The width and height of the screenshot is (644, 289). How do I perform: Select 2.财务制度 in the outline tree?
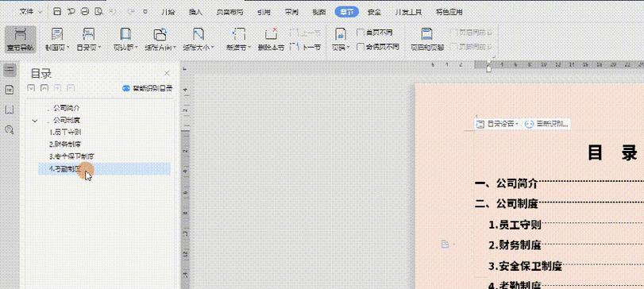click(64, 144)
